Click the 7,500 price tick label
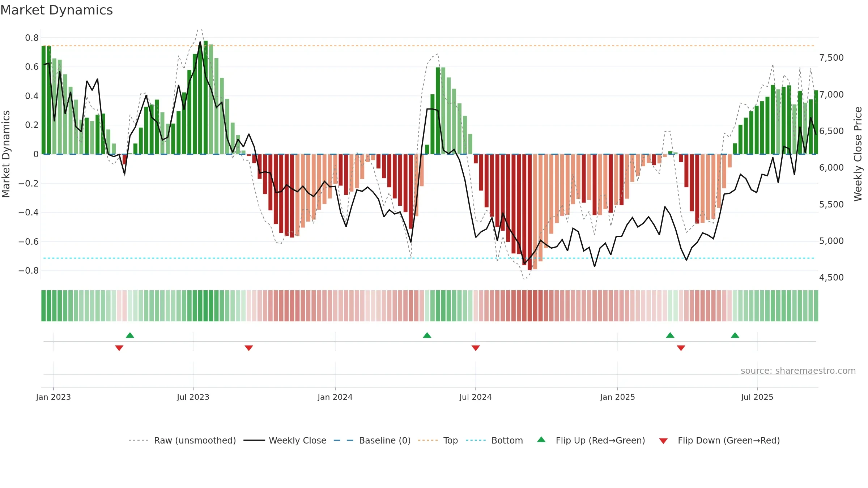868x488 pixels. [x=831, y=58]
